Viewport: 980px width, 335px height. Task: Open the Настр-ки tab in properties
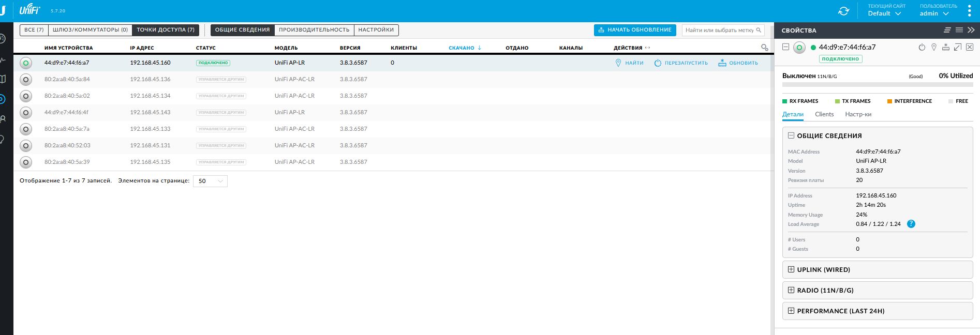click(858, 114)
